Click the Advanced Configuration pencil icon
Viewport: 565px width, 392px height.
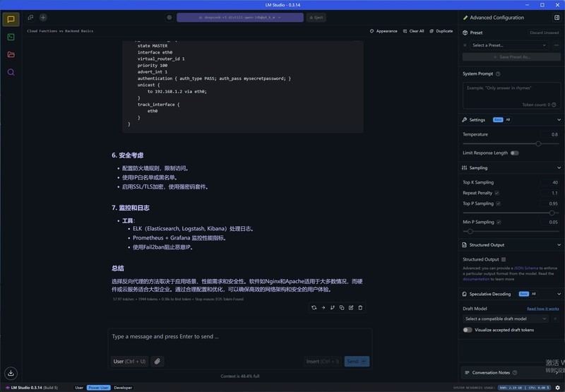(x=465, y=18)
